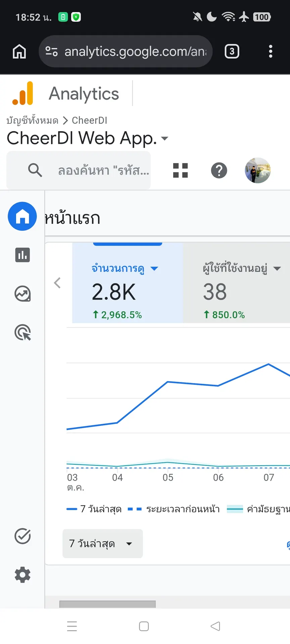Tap the browser home icon

(19, 51)
